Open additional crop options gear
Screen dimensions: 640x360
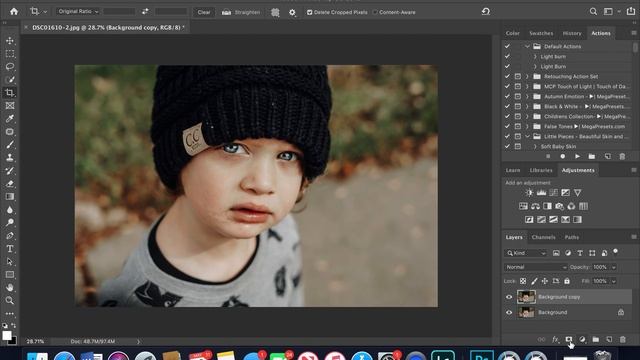292,13
